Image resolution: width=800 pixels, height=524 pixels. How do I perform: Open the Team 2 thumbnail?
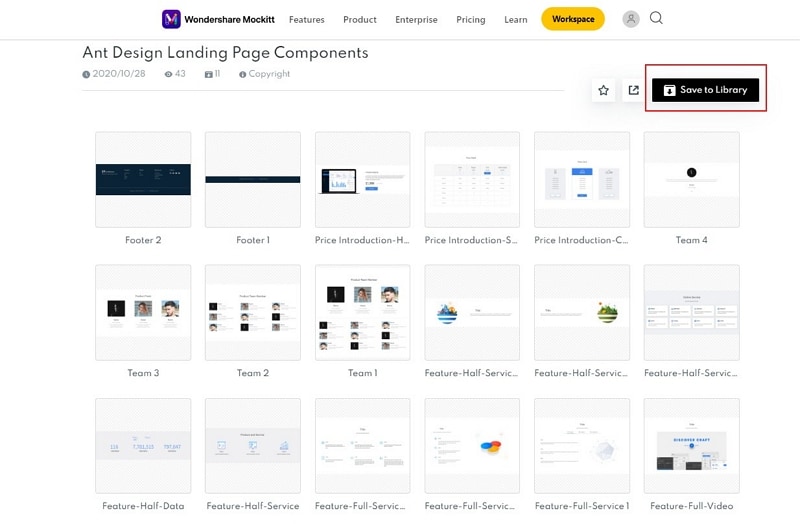click(253, 312)
